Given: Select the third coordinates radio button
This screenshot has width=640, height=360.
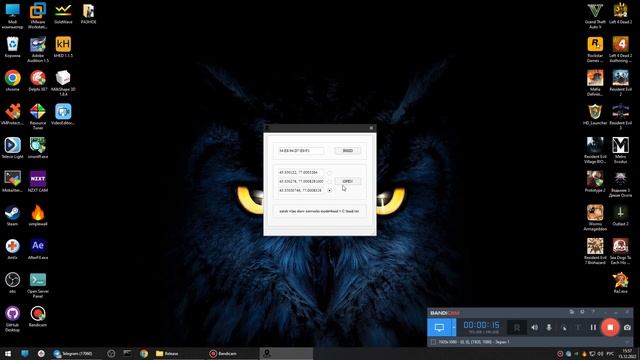Looking at the screenshot, I should [x=329, y=190].
